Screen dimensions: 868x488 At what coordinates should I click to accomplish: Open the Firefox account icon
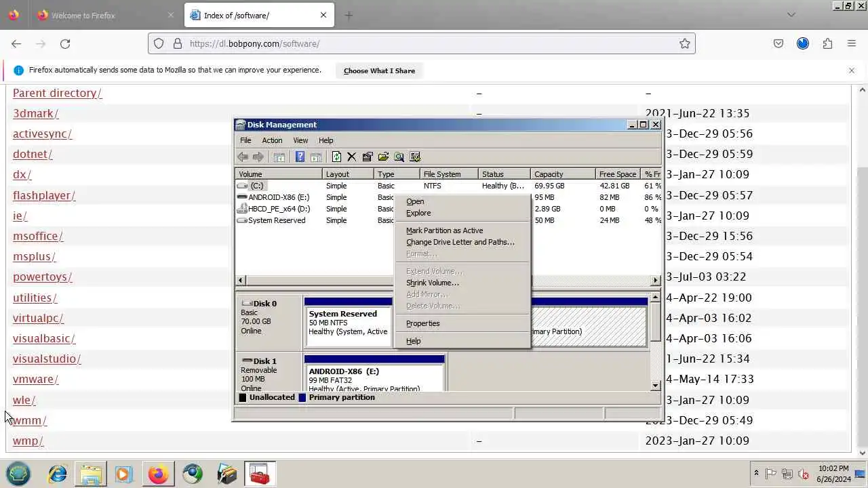coord(803,43)
